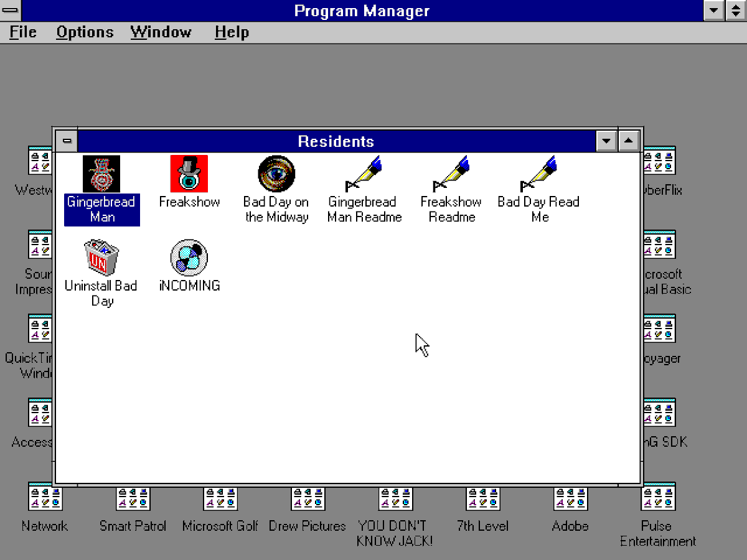Select the 7th Level program group icon
The image size is (747, 560).
tap(483, 497)
